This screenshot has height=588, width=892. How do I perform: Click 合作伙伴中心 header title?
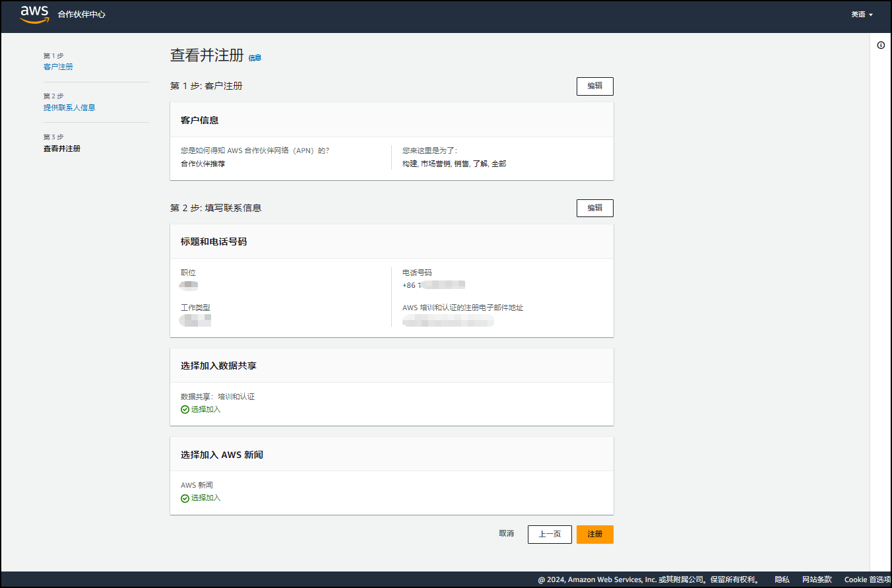pos(81,15)
